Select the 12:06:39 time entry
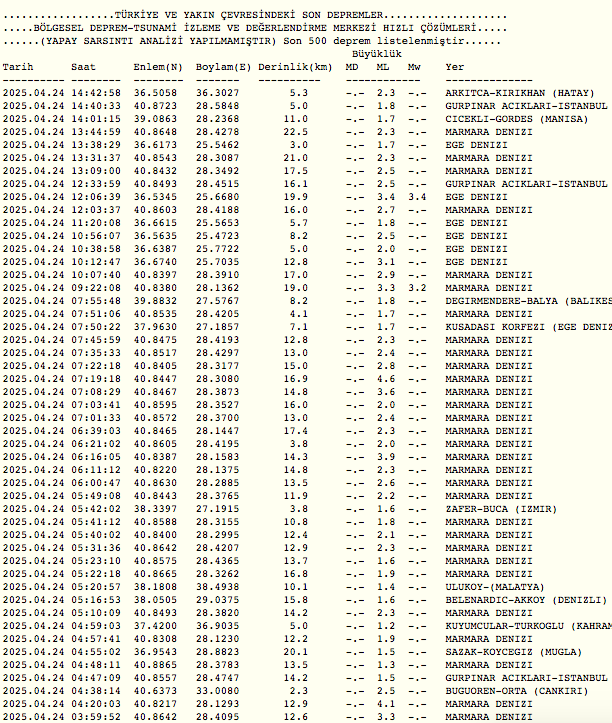612x723 pixels. (x=96, y=197)
